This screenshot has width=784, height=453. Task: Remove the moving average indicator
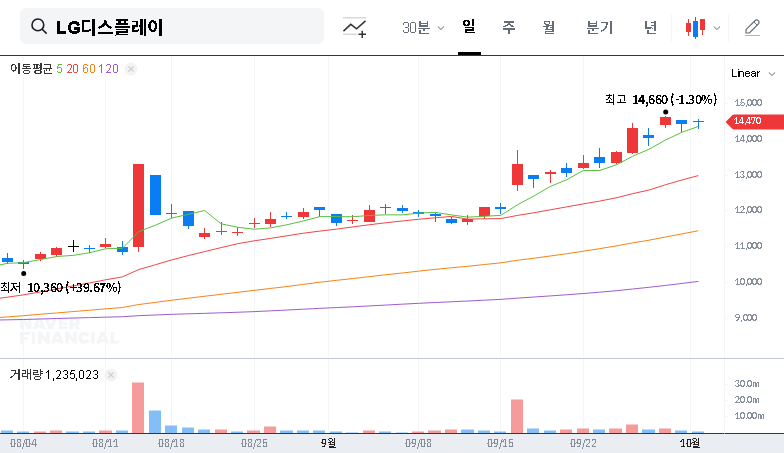point(131,69)
